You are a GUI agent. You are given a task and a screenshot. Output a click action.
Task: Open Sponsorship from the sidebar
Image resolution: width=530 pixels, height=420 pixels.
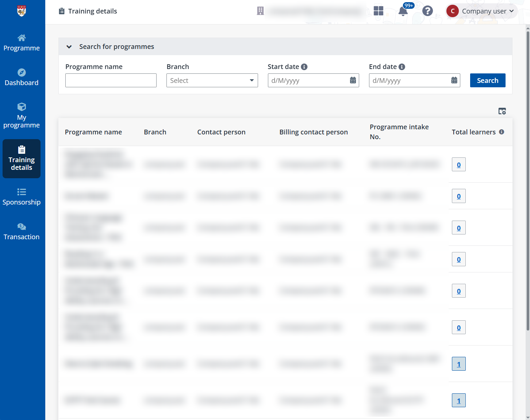22,197
